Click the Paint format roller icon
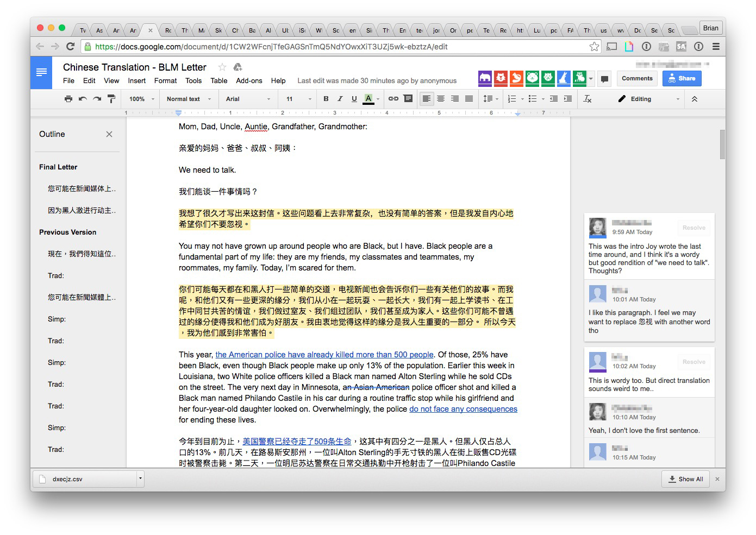The height and width of the screenshot is (535, 756). pos(111,99)
